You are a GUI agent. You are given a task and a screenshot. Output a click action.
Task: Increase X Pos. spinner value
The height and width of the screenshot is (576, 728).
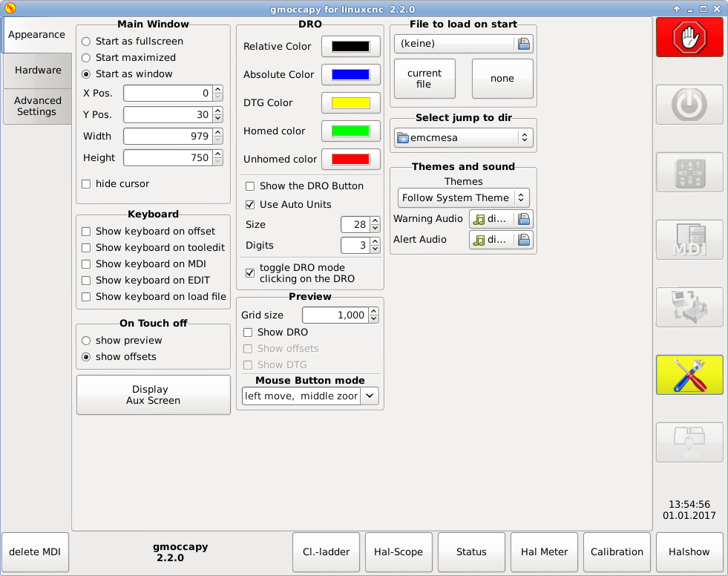(x=217, y=89)
